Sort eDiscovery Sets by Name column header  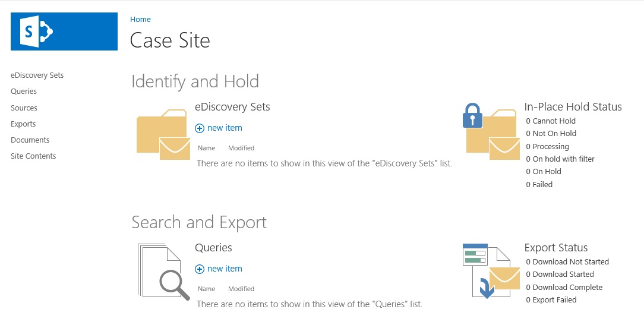tap(206, 148)
